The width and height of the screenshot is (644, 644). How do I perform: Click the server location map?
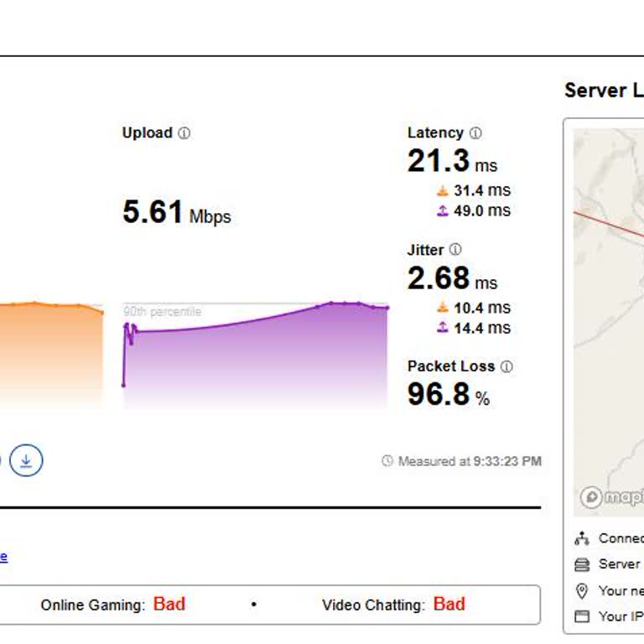coord(609,319)
